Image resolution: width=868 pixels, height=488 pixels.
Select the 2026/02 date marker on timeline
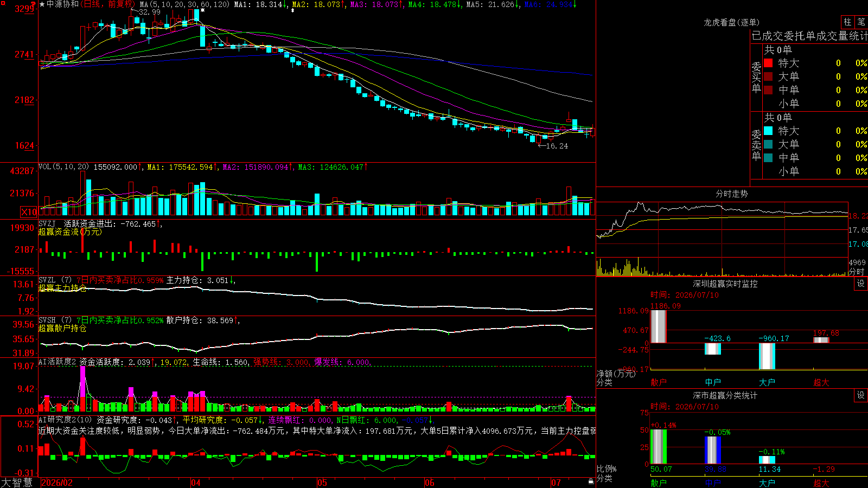(57, 483)
